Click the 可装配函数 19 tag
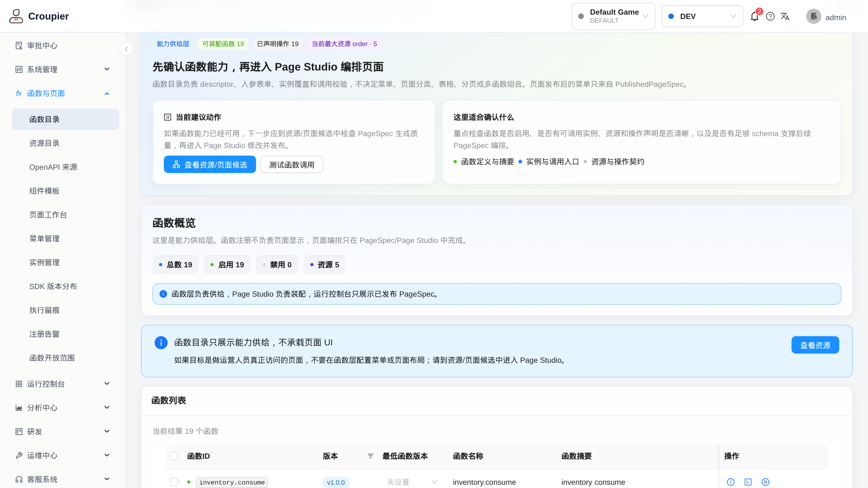 [x=223, y=44]
